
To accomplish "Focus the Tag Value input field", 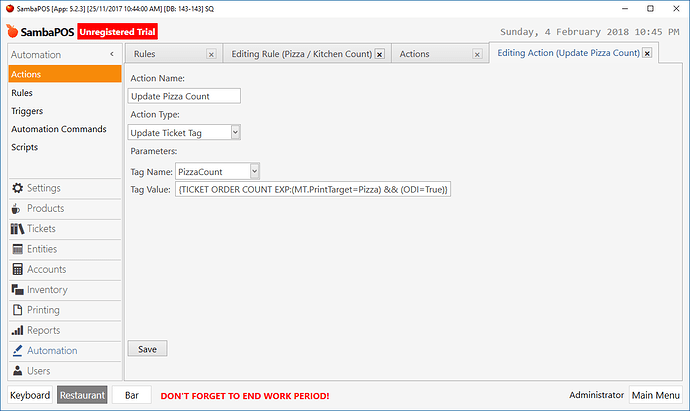I will 313,190.
